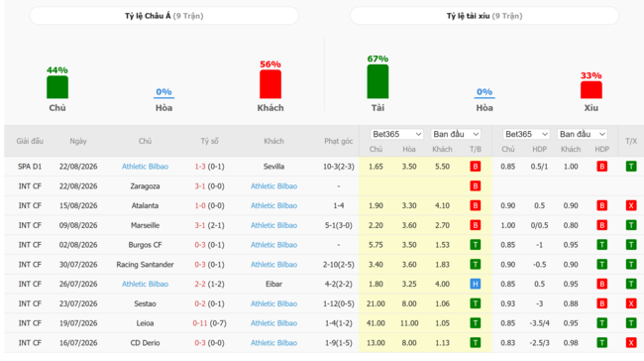Click the Sevilla away team name
The height and width of the screenshot is (361, 644).
[273, 167]
